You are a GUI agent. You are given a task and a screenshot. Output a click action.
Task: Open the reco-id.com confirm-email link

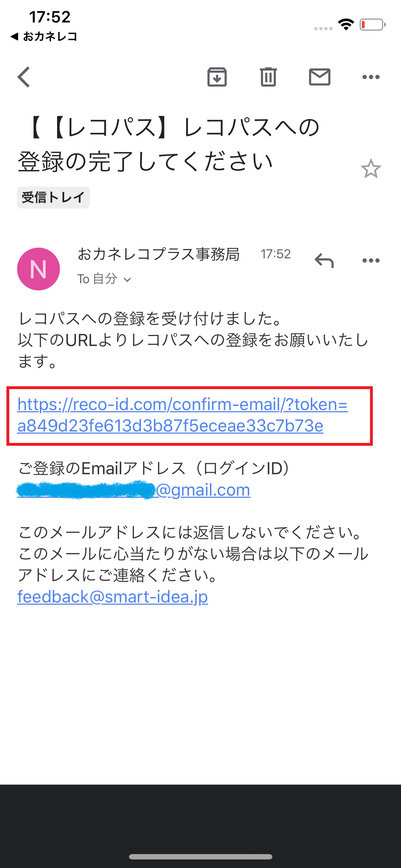182,415
